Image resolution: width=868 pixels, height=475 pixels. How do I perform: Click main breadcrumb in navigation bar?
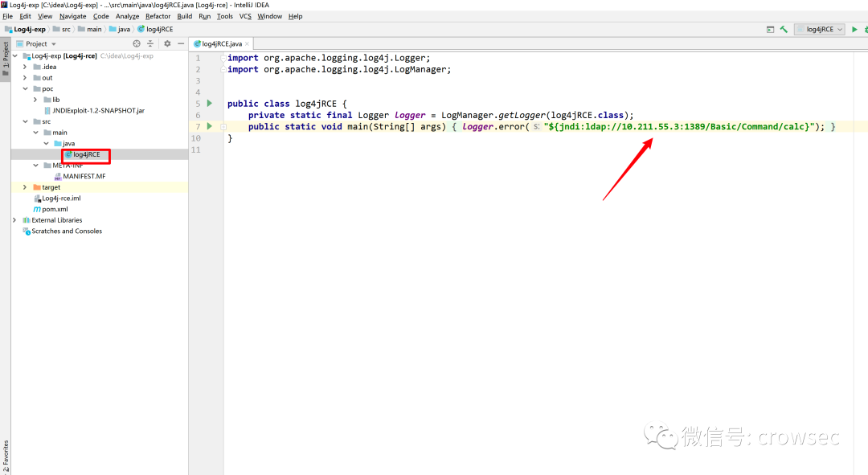point(90,30)
